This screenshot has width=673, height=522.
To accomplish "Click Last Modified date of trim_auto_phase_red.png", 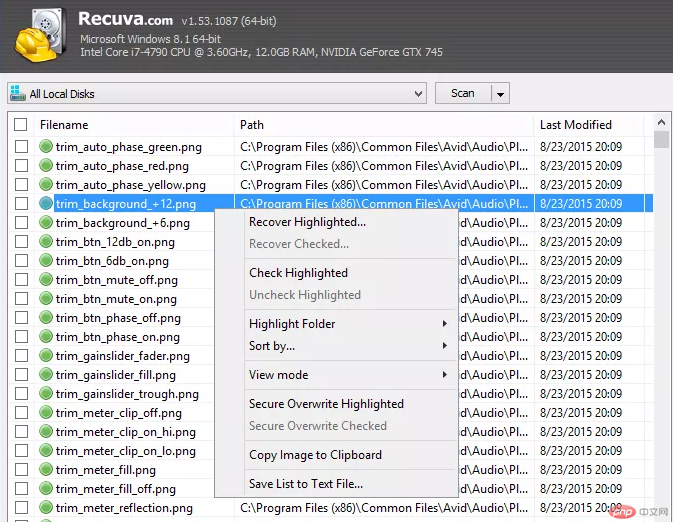I will click(x=581, y=166).
